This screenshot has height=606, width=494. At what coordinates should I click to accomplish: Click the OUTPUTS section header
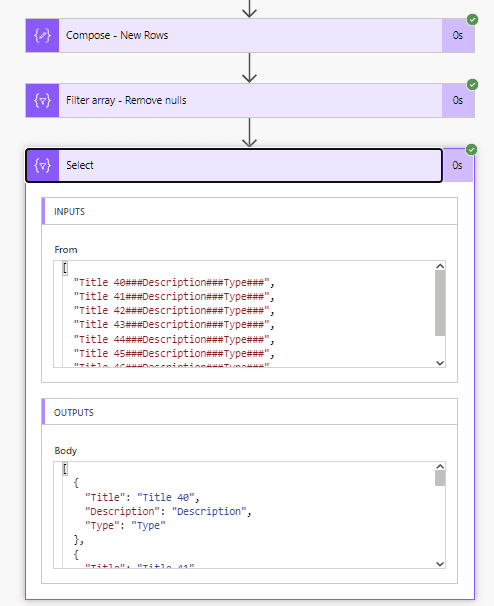(x=250, y=412)
